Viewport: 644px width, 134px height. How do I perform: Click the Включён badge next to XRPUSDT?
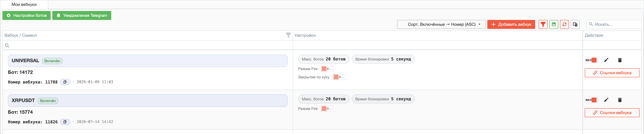pyautogui.click(x=48, y=101)
